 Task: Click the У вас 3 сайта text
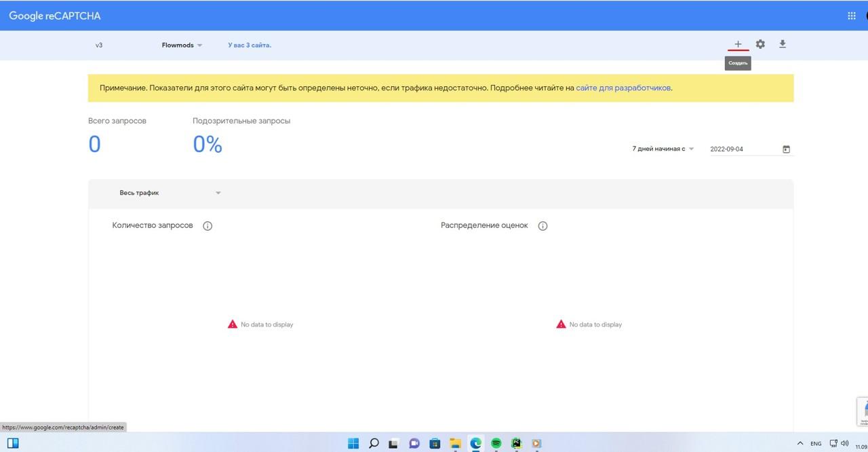[x=250, y=45]
